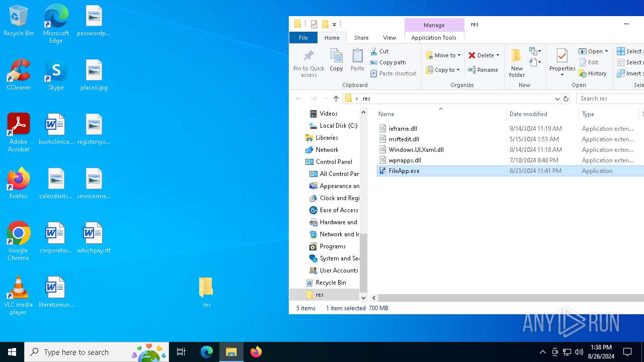Select ieframe.dll file

[x=403, y=129]
